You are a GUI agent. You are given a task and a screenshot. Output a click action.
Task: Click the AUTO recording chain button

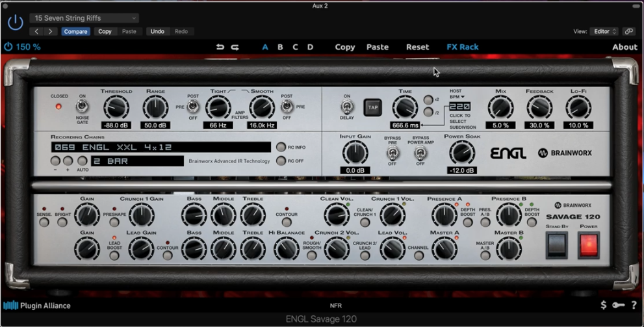83,161
